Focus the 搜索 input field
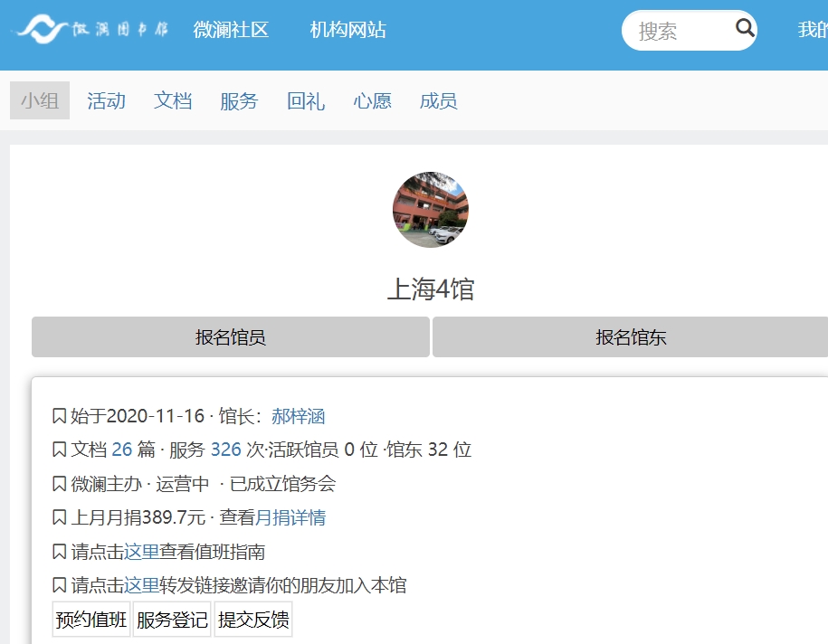The image size is (828, 644). tap(679, 31)
